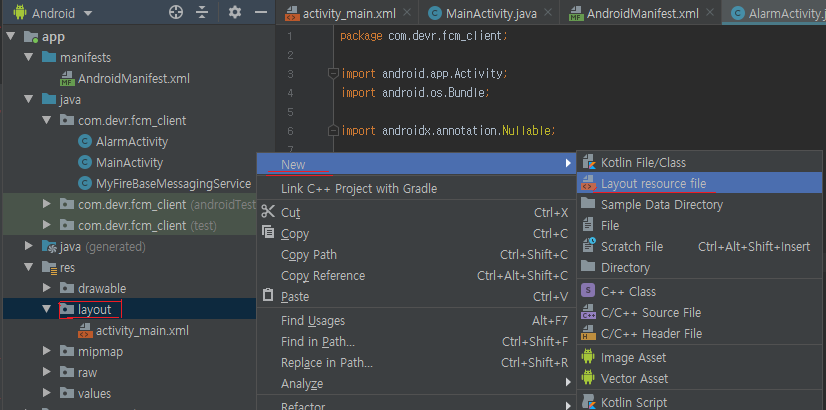Select AlarmActivity class in tree
Viewport: 826px width, 410px height.
tap(132, 142)
